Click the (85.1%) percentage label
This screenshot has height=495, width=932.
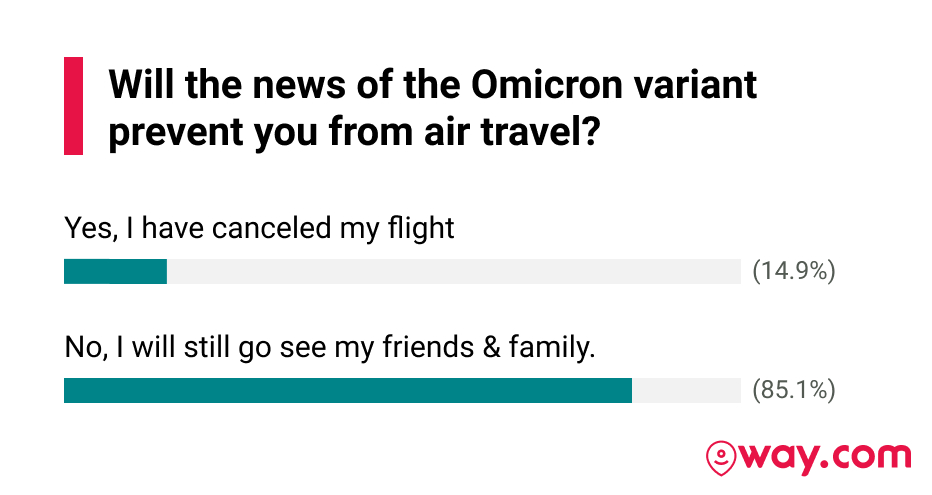(793, 391)
